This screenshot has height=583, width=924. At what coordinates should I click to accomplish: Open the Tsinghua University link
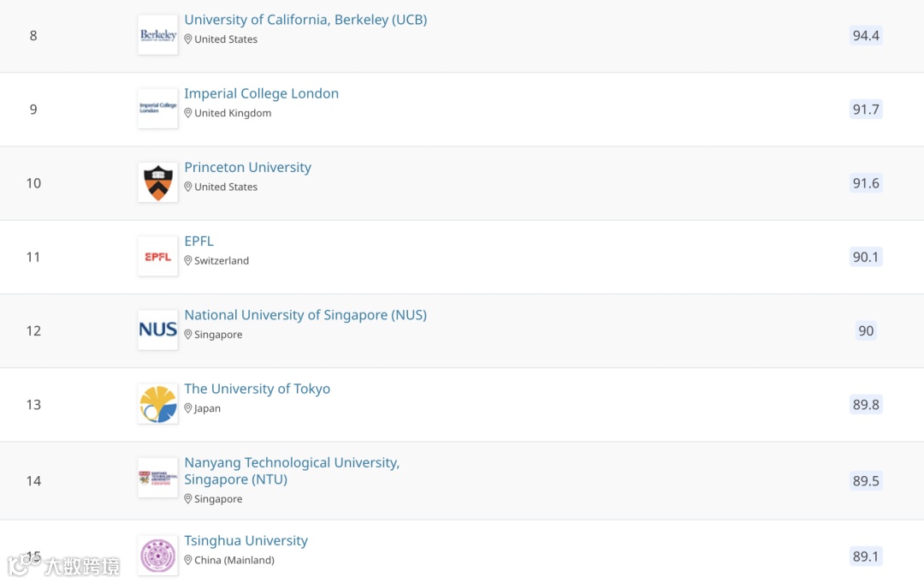(246, 541)
